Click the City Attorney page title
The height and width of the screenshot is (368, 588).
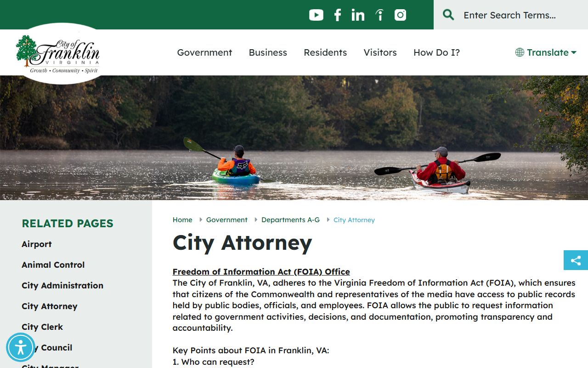click(242, 242)
